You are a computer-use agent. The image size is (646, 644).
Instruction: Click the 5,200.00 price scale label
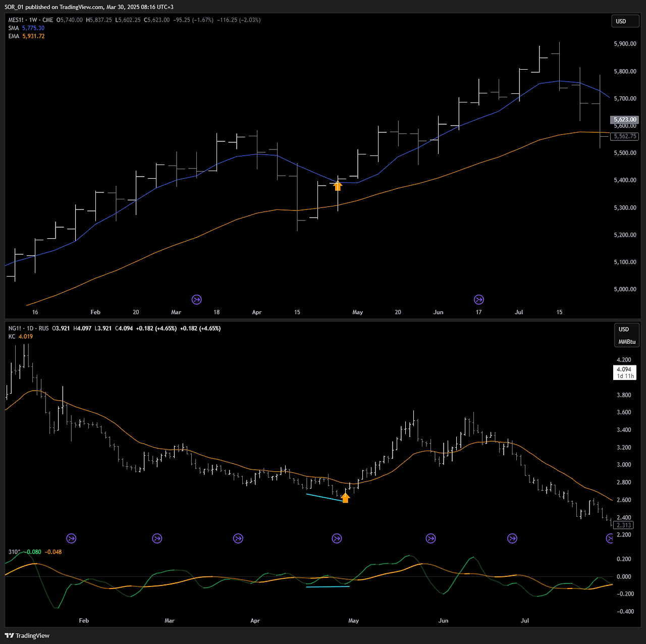click(625, 235)
